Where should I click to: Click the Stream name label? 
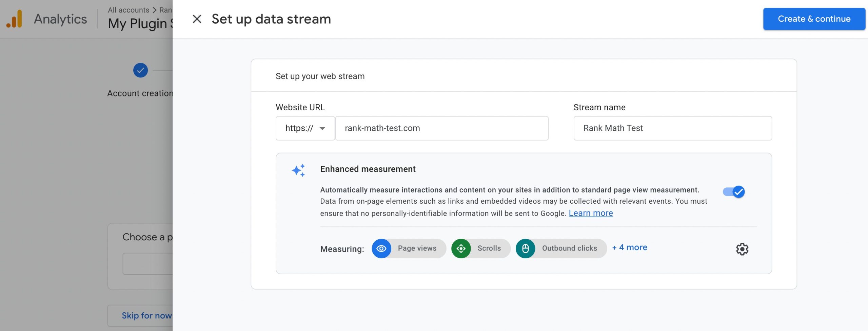[x=599, y=107]
